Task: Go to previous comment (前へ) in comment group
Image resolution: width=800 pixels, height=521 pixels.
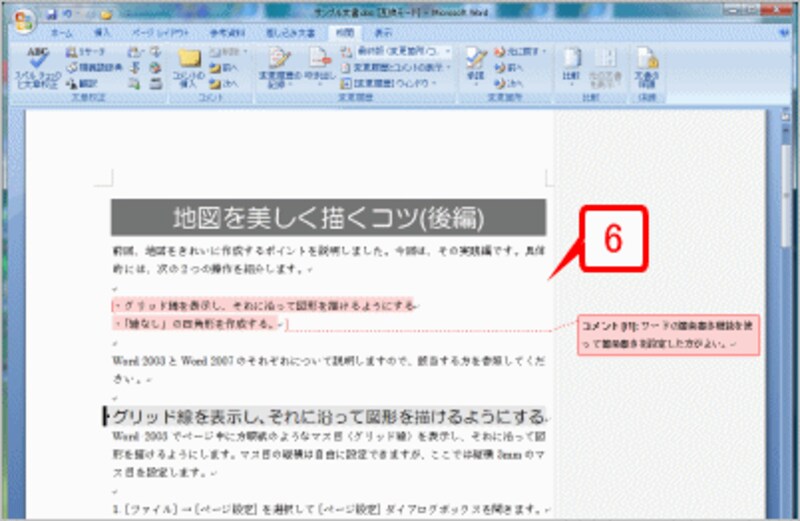Action: click(x=224, y=67)
